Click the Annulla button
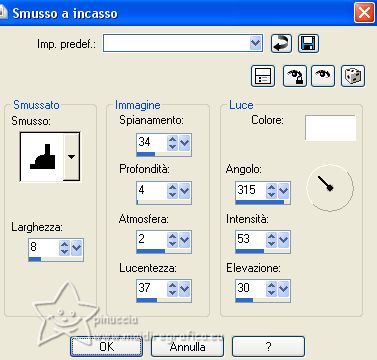Image resolution: width=377 pixels, height=360 pixels. (187, 347)
